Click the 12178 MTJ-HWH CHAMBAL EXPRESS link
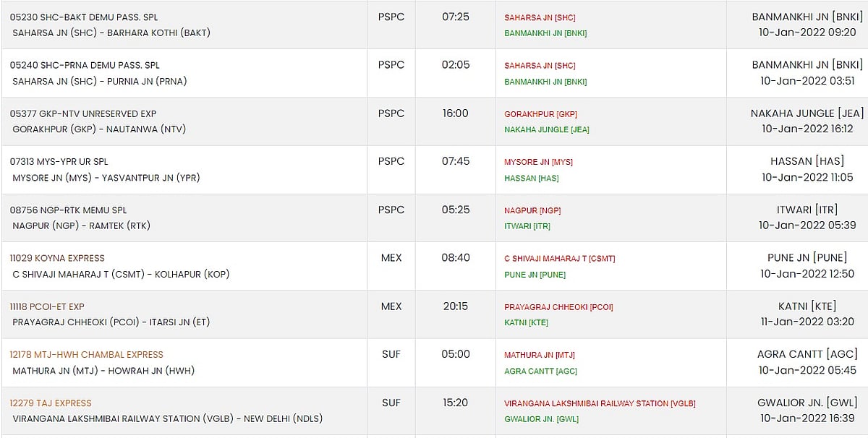The image size is (868, 438). click(86, 355)
